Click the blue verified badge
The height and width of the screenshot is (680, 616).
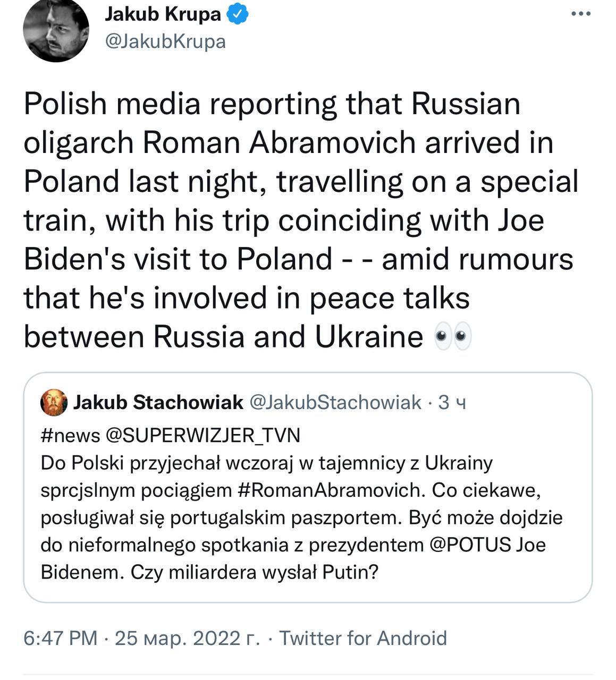click(x=238, y=15)
